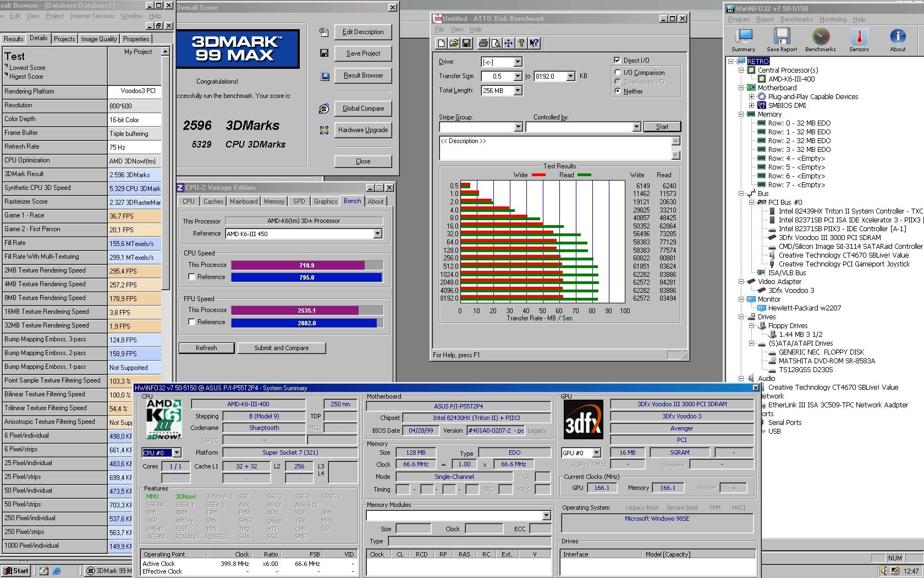Click the speaker volume icon in system tray
924x578 pixels.
884,571
